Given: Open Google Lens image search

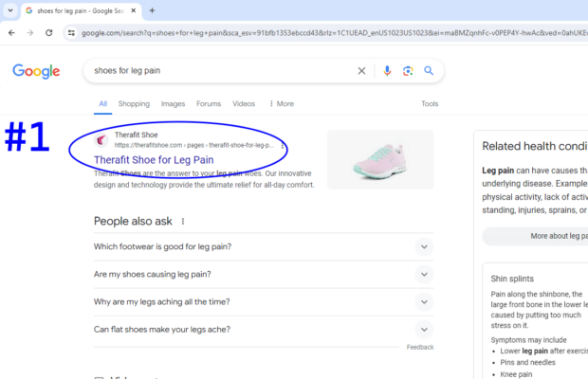Looking at the screenshot, I should pyautogui.click(x=408, y=71).
